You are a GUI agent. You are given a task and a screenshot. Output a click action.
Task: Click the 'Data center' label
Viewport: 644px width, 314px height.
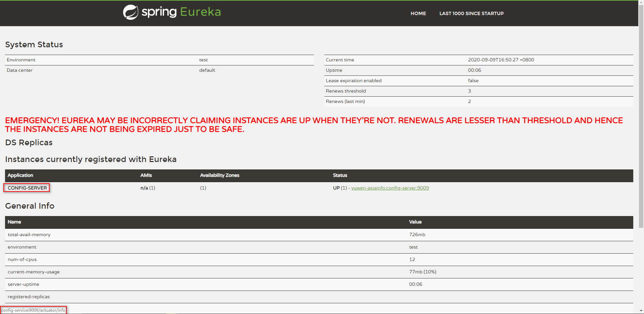(x=19, y=70)
